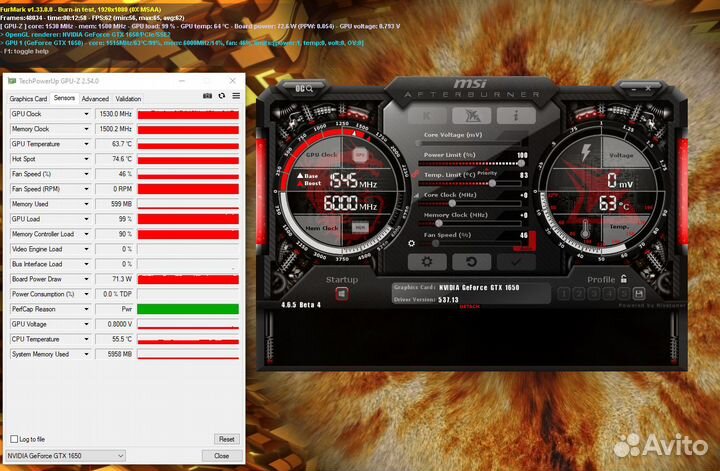Expand the Fan Speed (%) sensor dropdown
The width and height of the screenshot is (720, 471).
(x=86, y=174)
